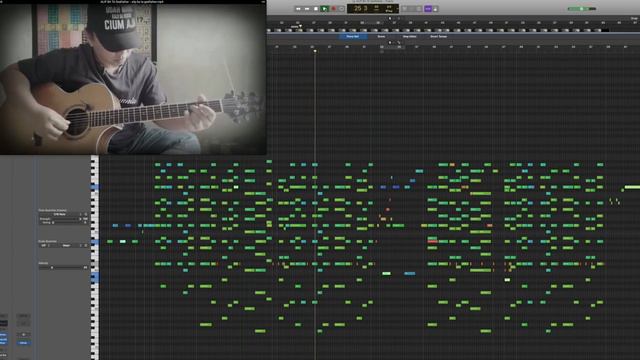Click the green Play button
The height and width of the screenshot is (360, 640).
pyautogui.click(x=324, y=9)
